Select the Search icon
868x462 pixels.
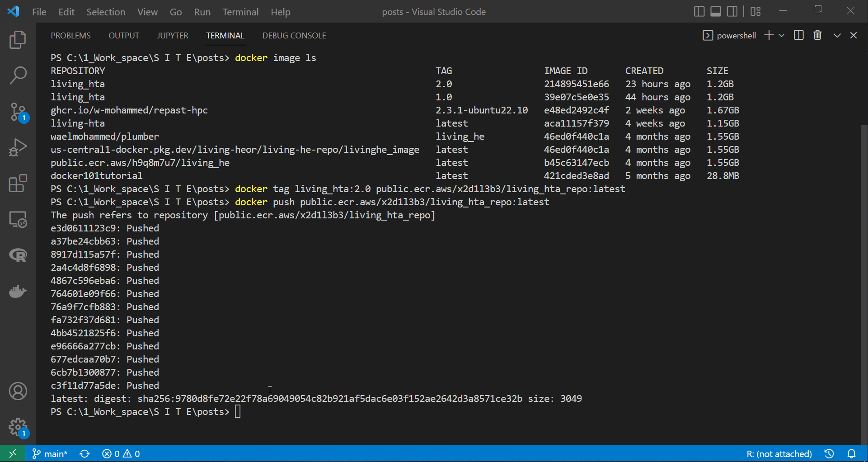18,75
